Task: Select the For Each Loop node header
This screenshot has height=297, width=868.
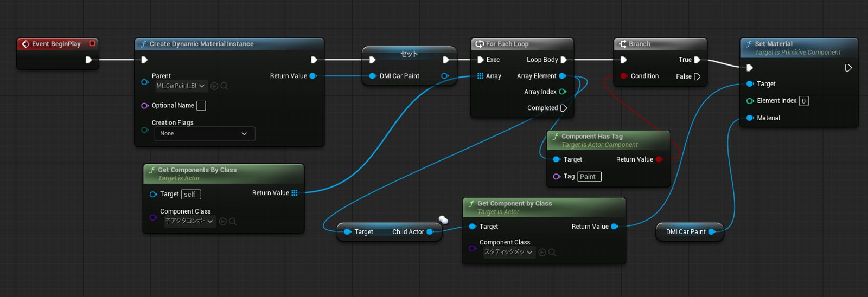Action: tap(522, 44)
